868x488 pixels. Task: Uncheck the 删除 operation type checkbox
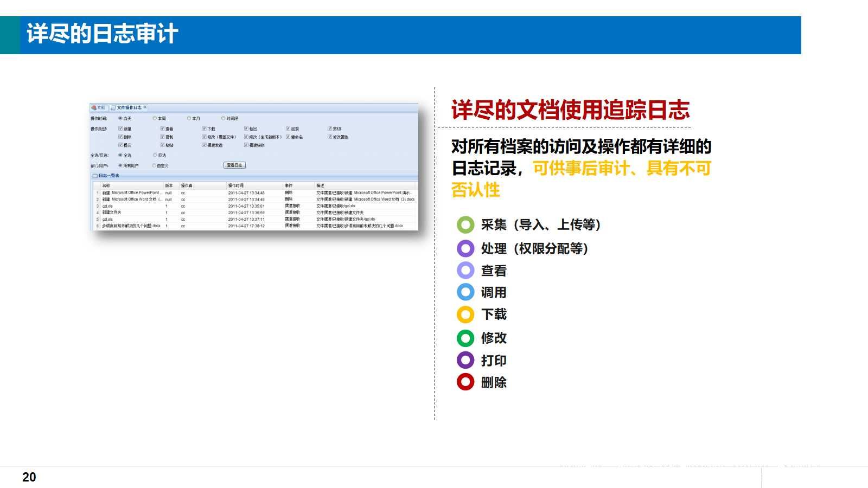[120, 137]
